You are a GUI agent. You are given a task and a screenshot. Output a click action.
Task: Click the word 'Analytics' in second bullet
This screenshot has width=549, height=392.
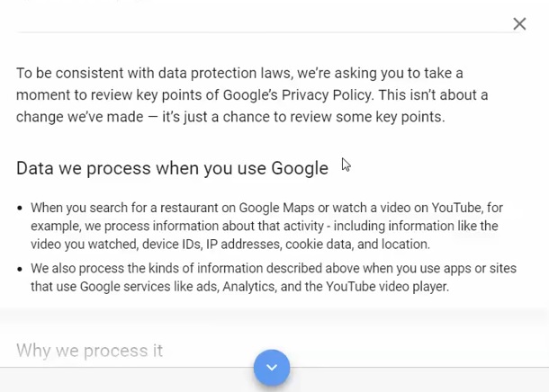pos(248,287)
